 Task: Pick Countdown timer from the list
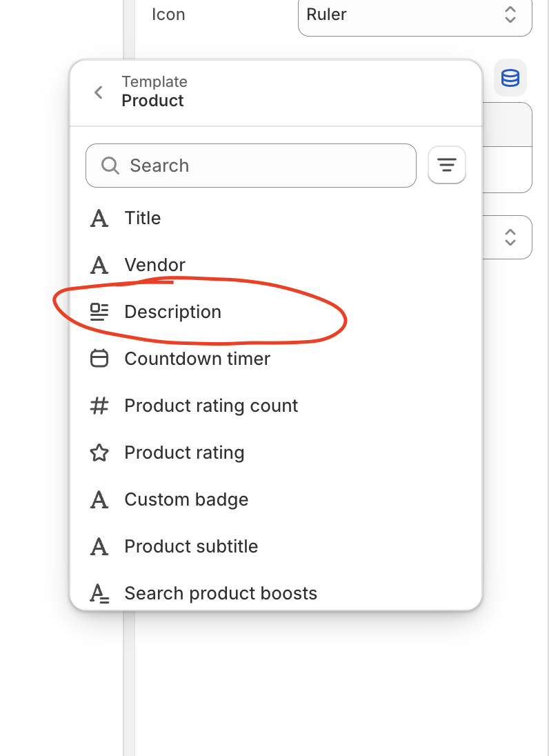click(197, 359)
